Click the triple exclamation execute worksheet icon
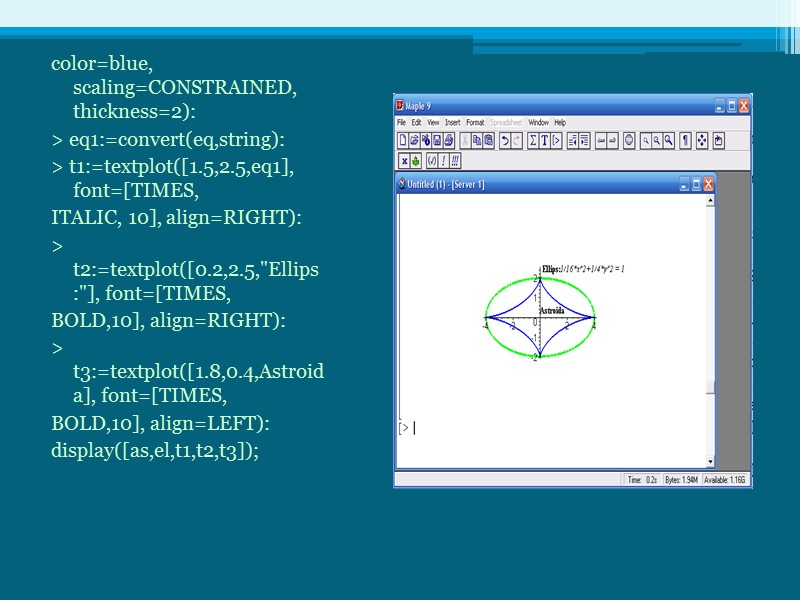The image size is (800, 600). [455, 161]
